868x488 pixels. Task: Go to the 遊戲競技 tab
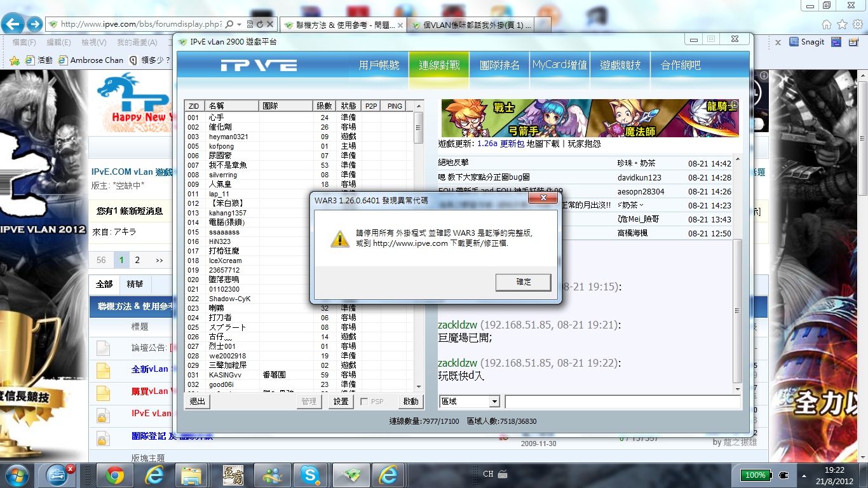tap(620, 65)
